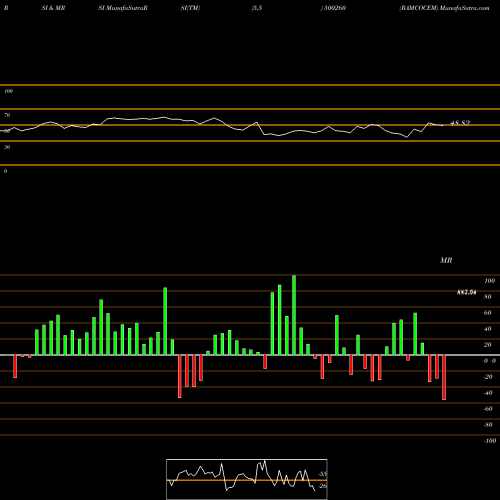Click the tallest green bar in MR chart
The width and height of the screenshot is (500, 500).
coord(294,315)
